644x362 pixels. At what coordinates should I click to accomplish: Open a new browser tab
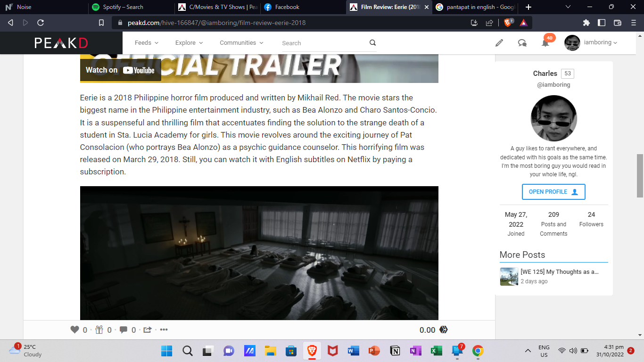pos(528,7)
